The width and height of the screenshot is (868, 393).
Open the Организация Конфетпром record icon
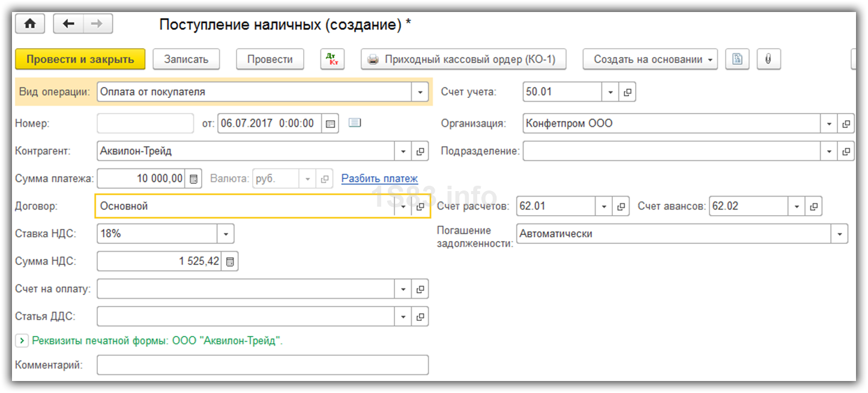tap(846, 124)
